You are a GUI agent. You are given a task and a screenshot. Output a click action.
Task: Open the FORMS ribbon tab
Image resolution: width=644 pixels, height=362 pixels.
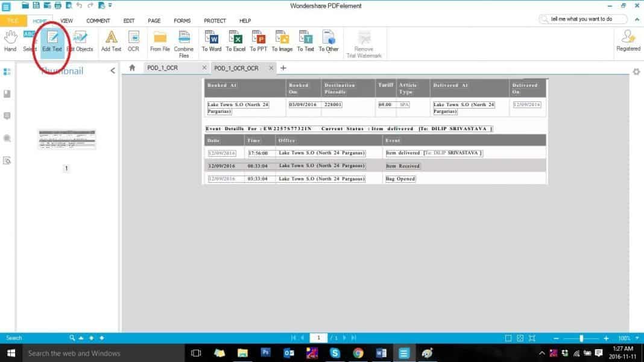click(x=182, y=21)
